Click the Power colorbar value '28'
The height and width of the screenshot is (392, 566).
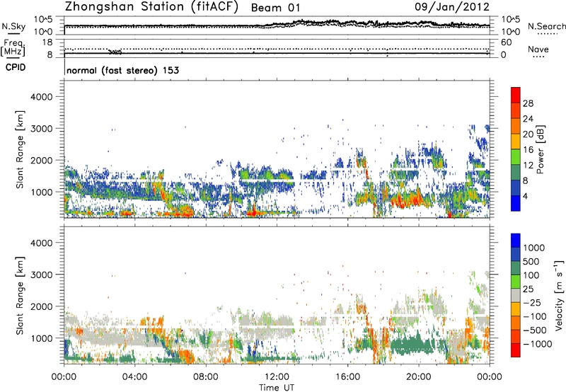click(528, 103)
